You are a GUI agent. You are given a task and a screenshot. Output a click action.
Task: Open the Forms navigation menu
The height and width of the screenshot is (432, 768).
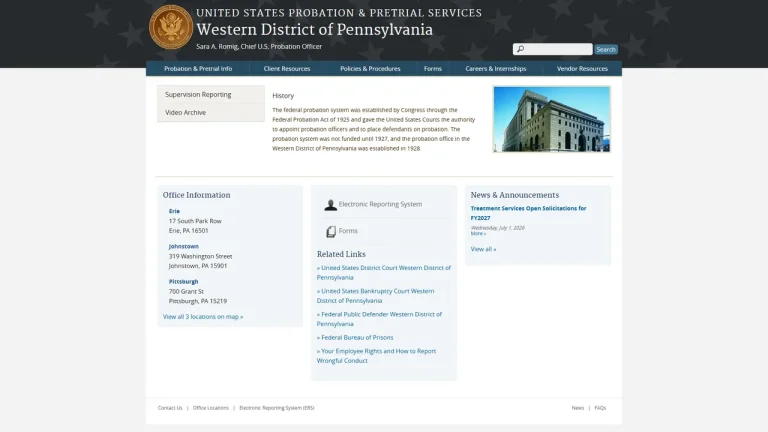click(x=432, y=69)
